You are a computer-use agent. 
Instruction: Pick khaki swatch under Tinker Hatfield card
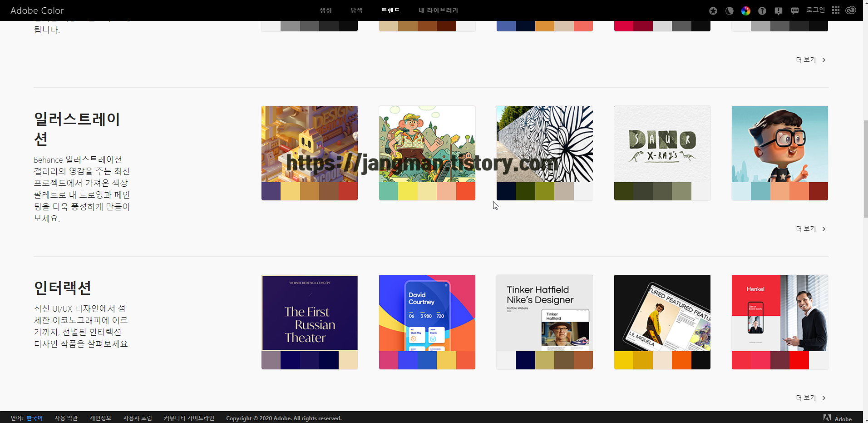[545, 360]
